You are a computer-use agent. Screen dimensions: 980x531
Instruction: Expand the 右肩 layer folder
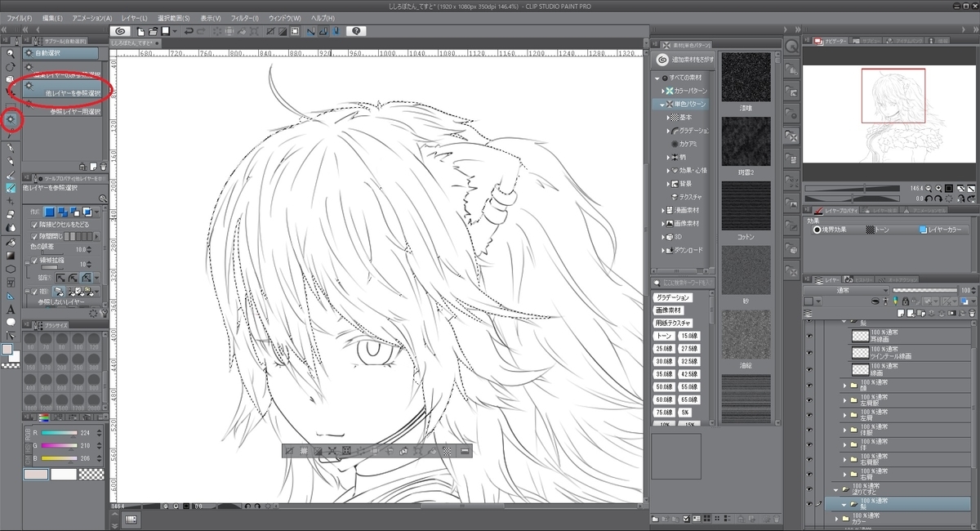tap(844, 473)
